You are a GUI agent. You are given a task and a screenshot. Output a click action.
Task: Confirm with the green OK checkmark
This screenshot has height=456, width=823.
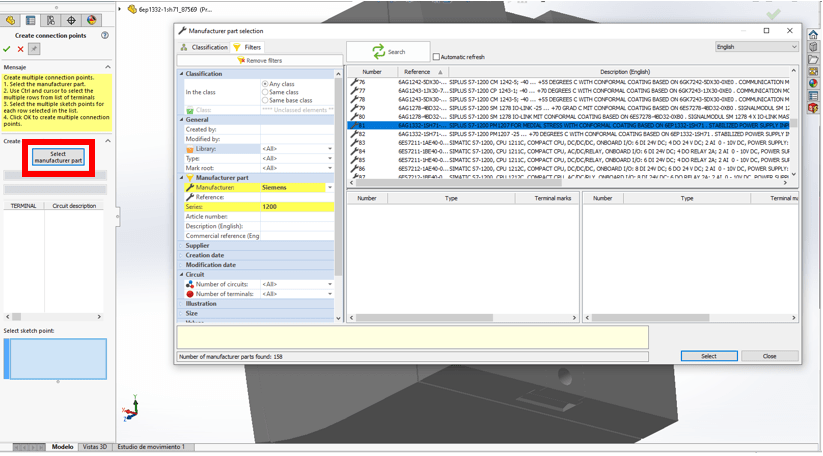tap(7, 49)
